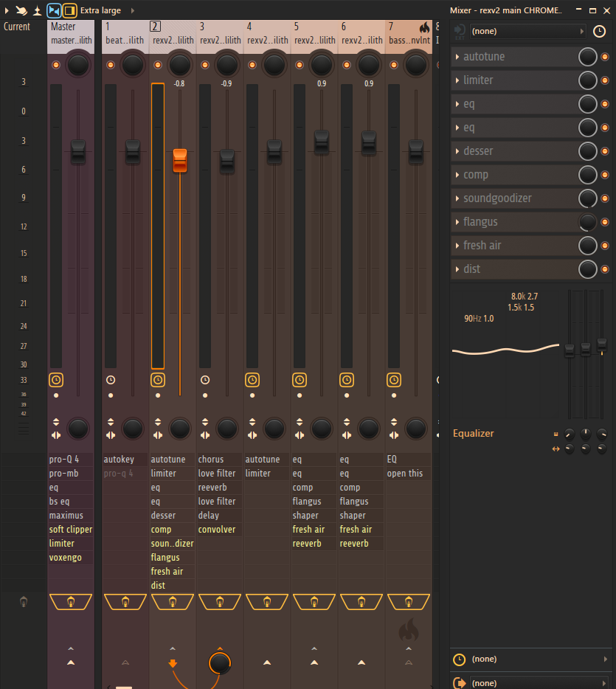
Task: Open the Extra large layout menu arrow
Action: 133,10
